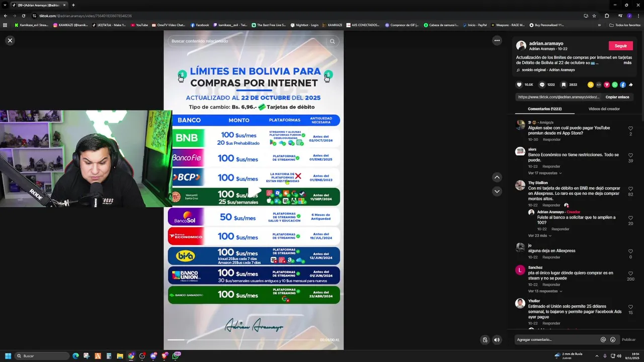Seek on the video progress bar
This screenshot has width=644, height=362.
click(x=242, y=340)
